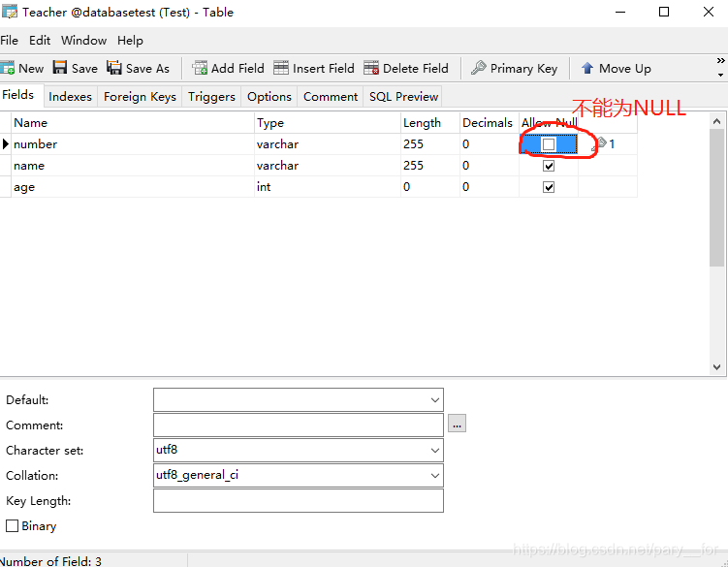This screenshot has width=728, height=567.
Task: Open the Character set dropdown
Action: [434, 451]
